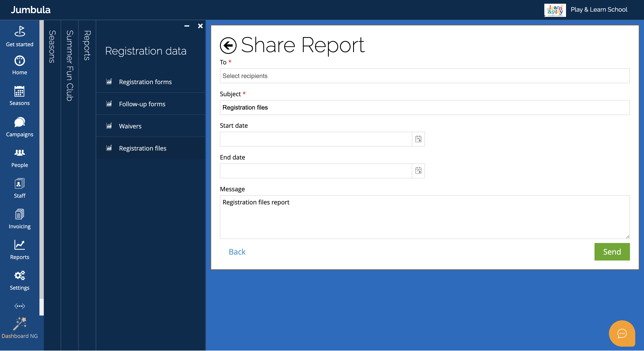Click the Back link
Viewport: 644px width, 351px height.
pos(237,252)
